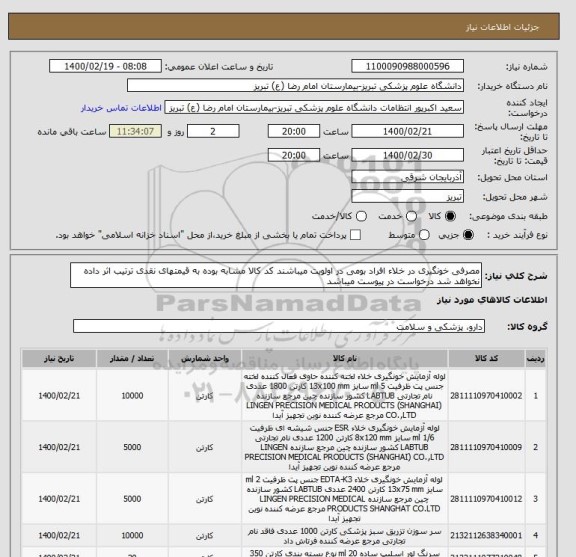Click product code 281111097041​0002
This screenshot has height=557, width=576.
pos(486,396)
